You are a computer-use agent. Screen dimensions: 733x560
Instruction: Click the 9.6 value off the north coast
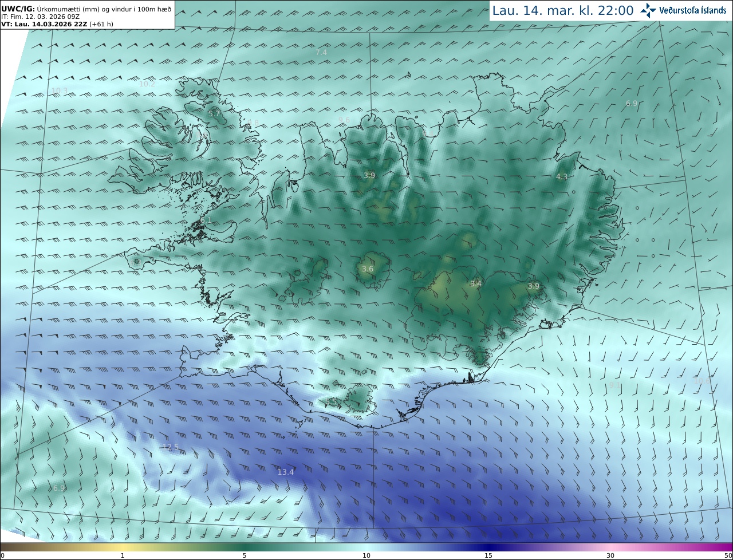click(x=344, y=120)
